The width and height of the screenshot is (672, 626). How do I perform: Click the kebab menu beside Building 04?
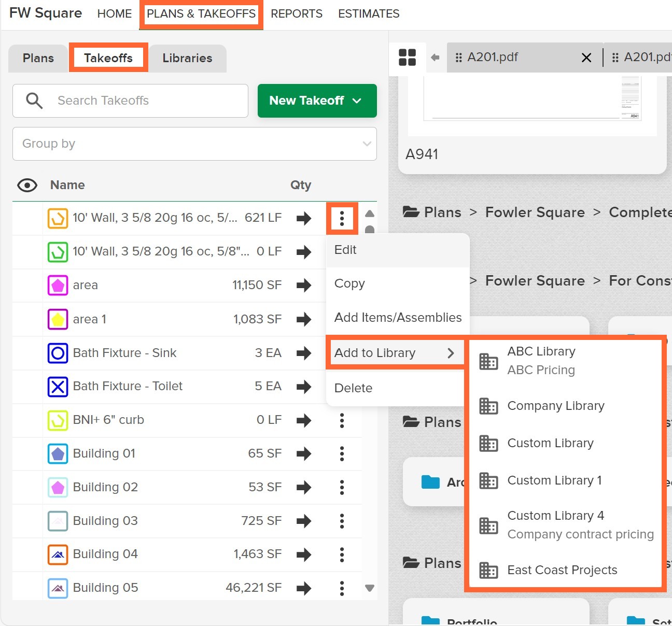click(x=342, y=554)
